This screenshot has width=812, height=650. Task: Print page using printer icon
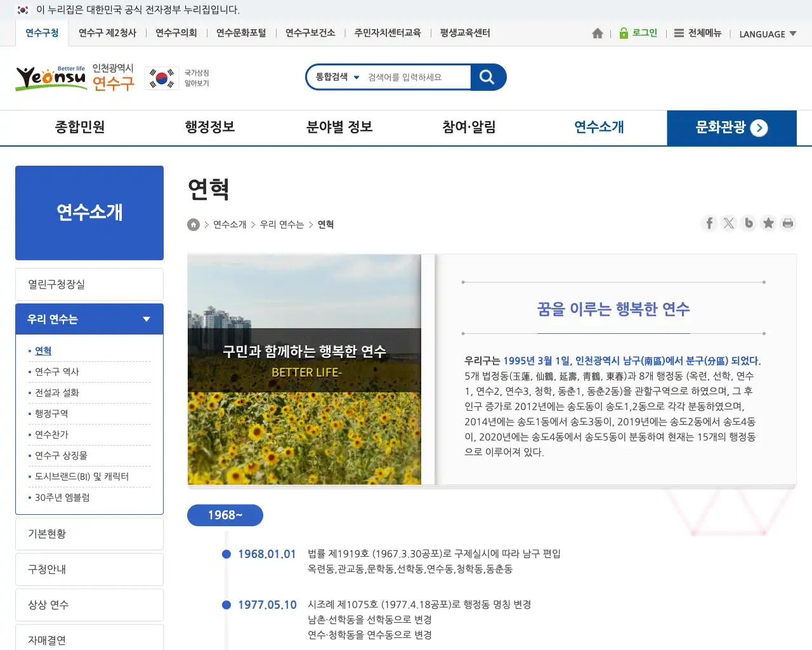(x=788, y=223)
